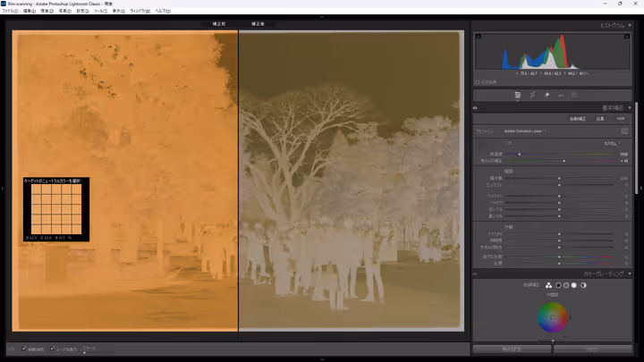Open the Help (ヘルプ) menu

point(162,11)
